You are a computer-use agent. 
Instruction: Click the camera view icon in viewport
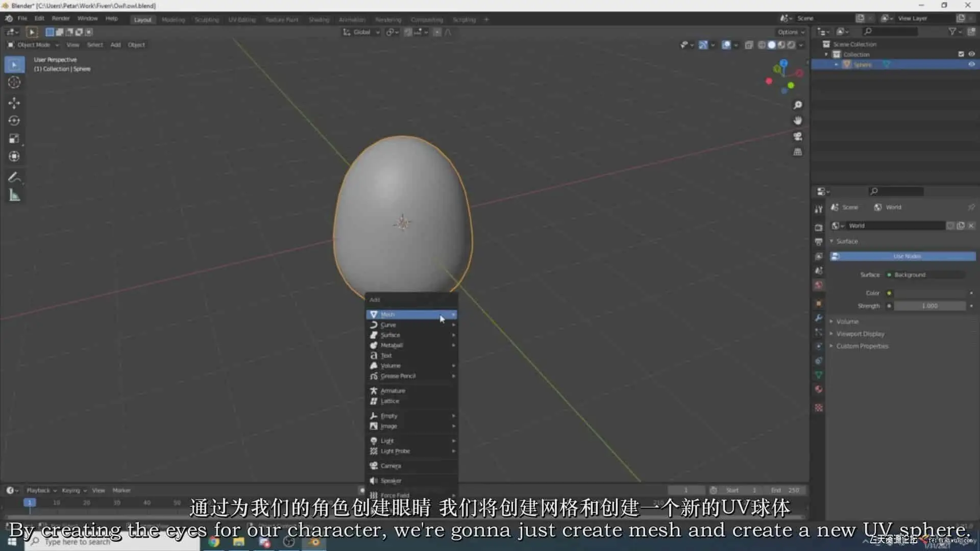[x=797, y=136]
